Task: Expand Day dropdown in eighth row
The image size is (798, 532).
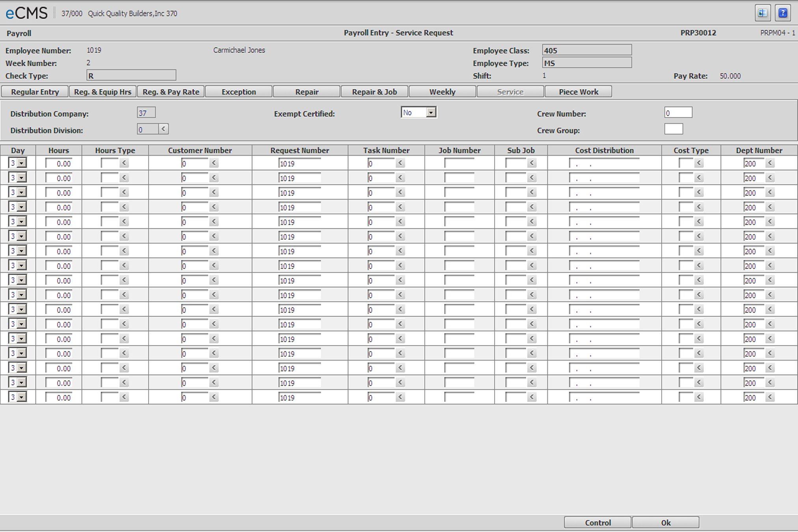Action: click(x=22, y=265)
